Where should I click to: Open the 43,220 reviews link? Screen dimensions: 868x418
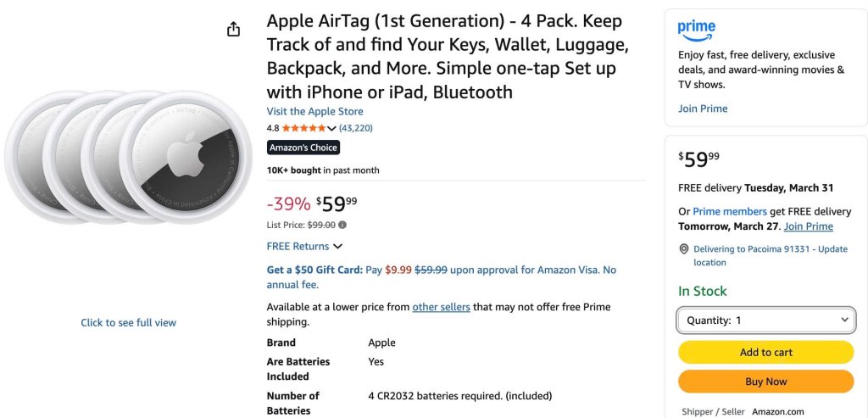click(355, 128)
